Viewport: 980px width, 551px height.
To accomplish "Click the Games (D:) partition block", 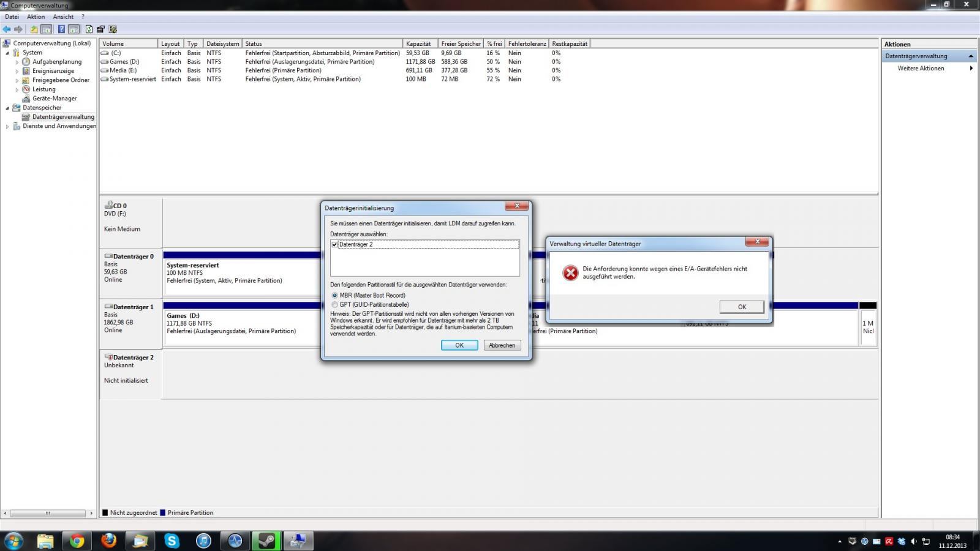I will click(x=242, y=323).
